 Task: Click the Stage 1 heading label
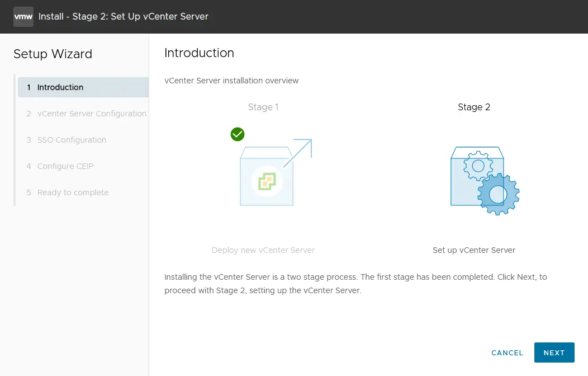coord(263,107)
